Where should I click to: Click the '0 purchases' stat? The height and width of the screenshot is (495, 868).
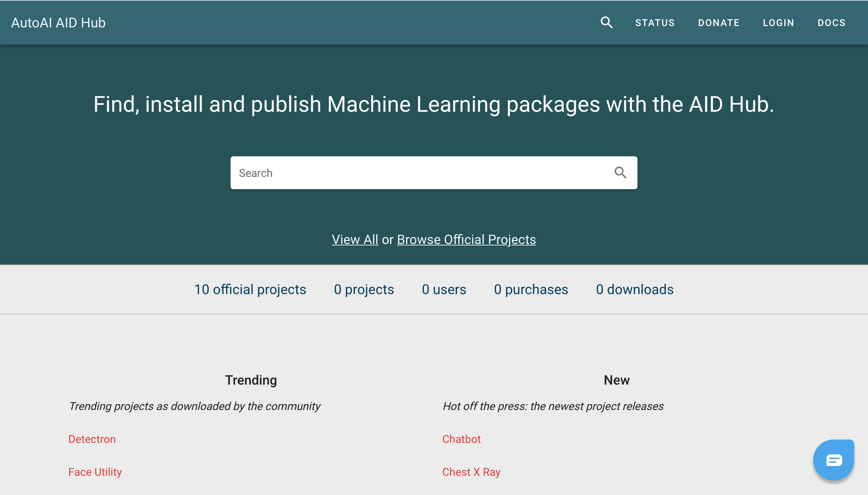[x=531, y=290]
